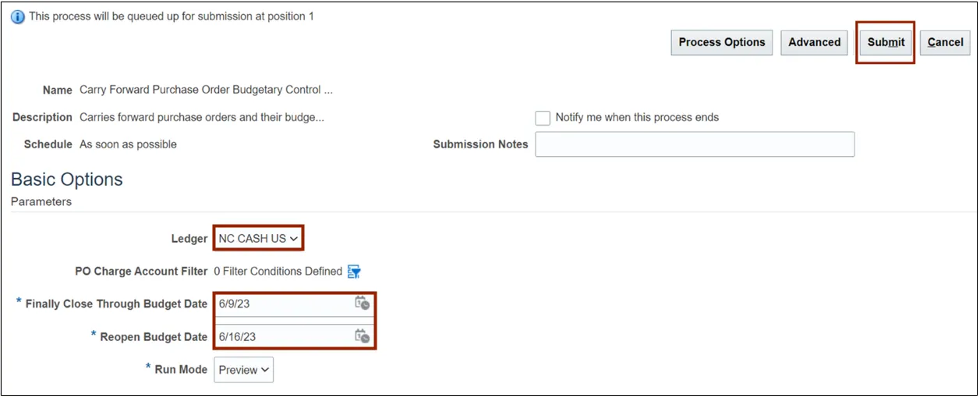Open calendar for Finally Close Through Budget Date
This screenshot has height=398, width=980.
click(362, 304)
